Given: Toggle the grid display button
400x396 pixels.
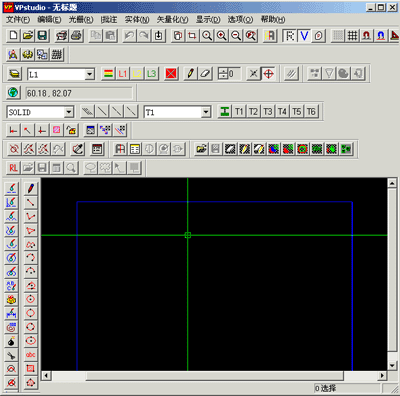Looking at the screenshot, I should point(352,35).
